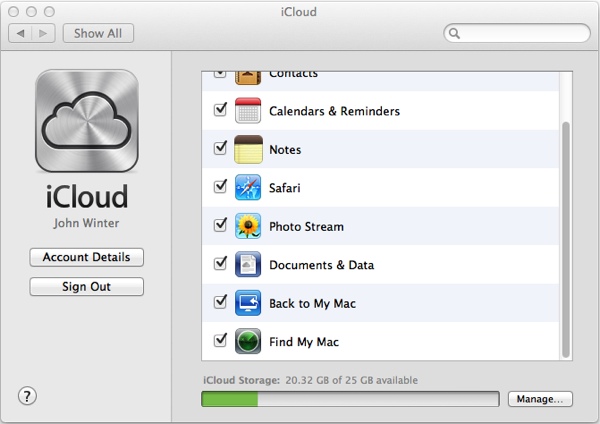Go back with the left arrow

[20, 33]
